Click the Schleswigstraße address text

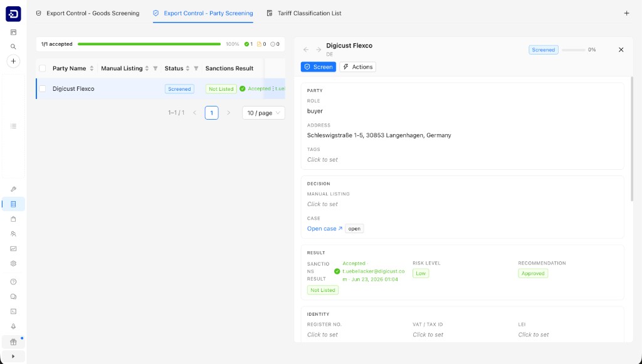[x=379, y=135]
